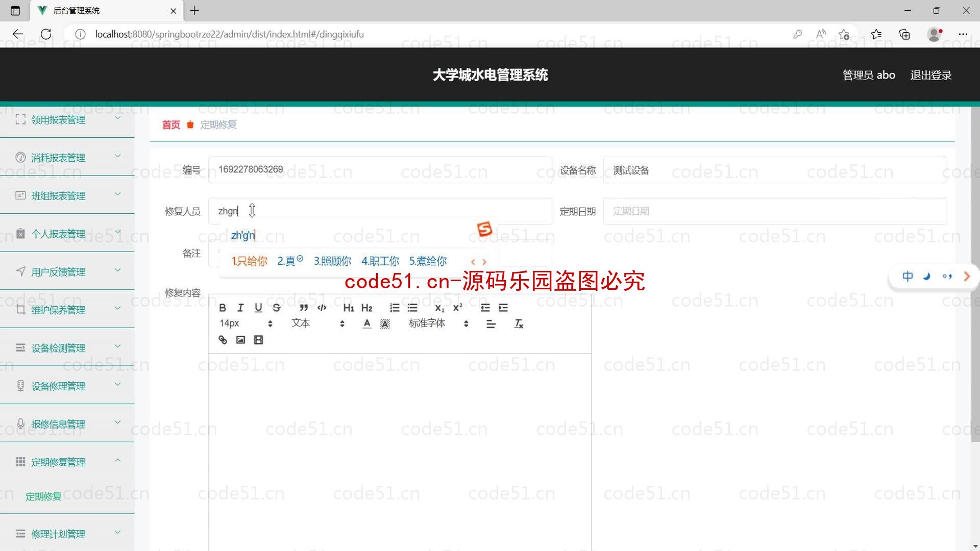Open the 文本 heading style dropdown

point(317,323)
